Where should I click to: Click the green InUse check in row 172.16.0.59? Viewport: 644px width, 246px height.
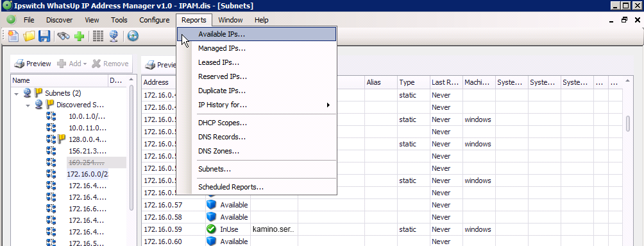coord(211,229)
